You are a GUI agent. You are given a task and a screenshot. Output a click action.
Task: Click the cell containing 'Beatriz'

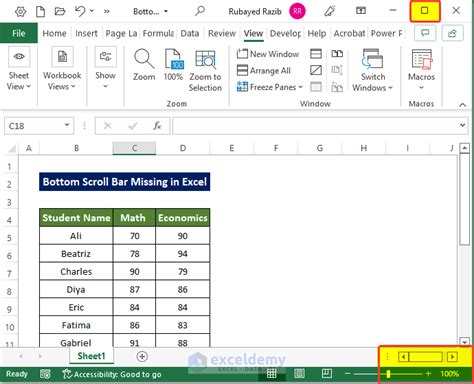tap(76, 254)
